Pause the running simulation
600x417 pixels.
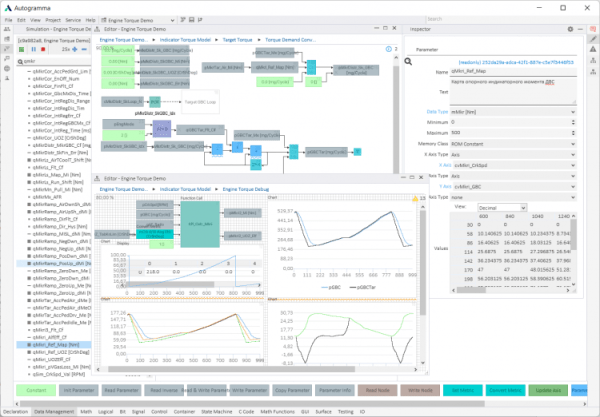coord(34,49)
